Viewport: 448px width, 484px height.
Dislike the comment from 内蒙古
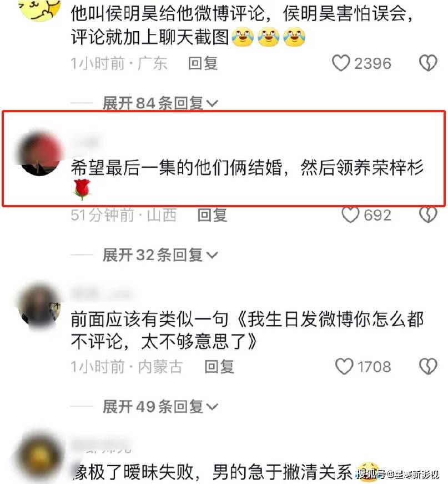[x=428, y=366]
